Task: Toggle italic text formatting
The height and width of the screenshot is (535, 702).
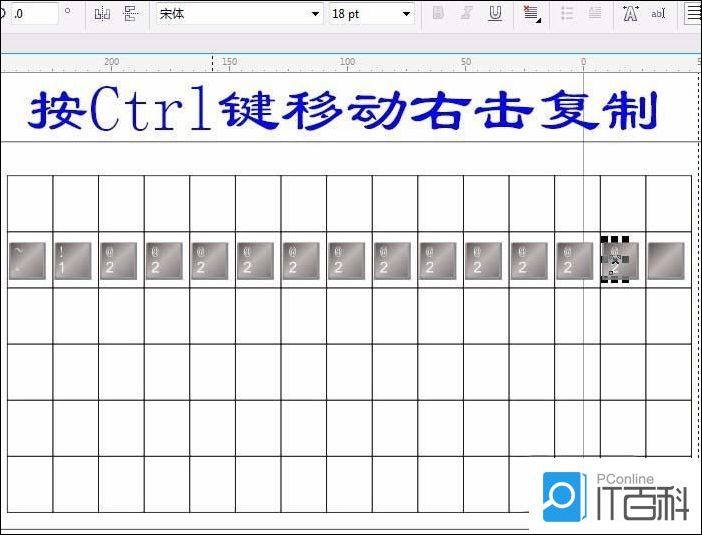Action: [x=466, y=14]
